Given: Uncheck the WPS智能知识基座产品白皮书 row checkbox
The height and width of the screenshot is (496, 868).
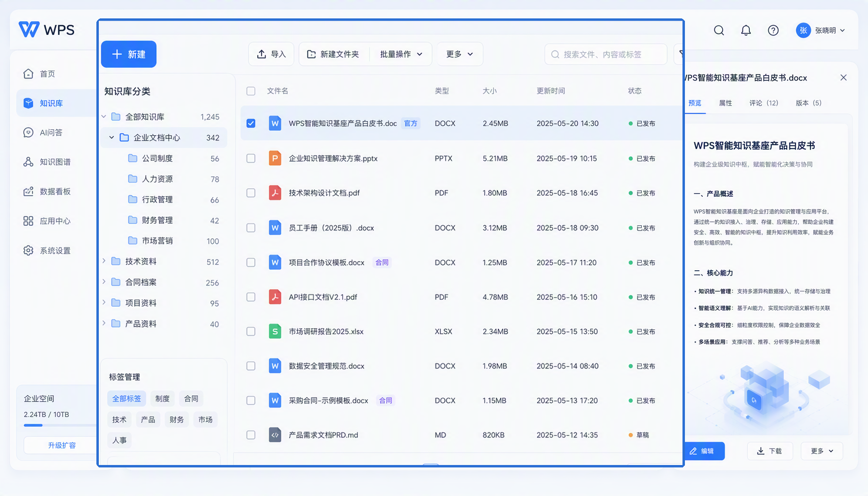Looking at the screenshot, I should point(251,124).
